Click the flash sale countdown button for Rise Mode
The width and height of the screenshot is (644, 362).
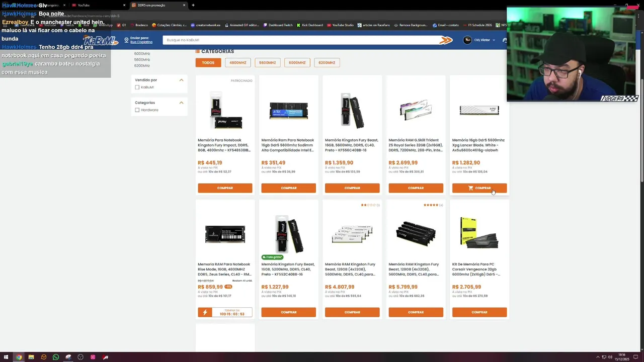click(225, 313)
